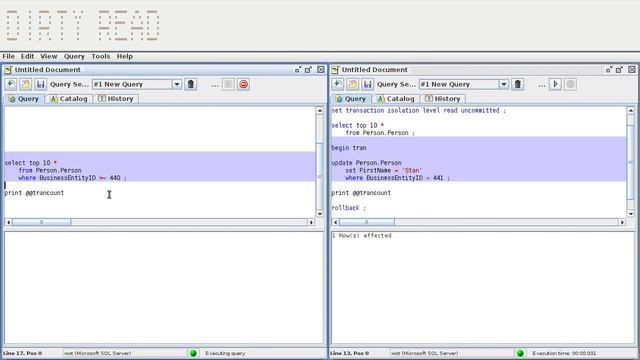Click the right editor's vertical scrollbar up arrow

pyautogui.click(x=631, y=111)
